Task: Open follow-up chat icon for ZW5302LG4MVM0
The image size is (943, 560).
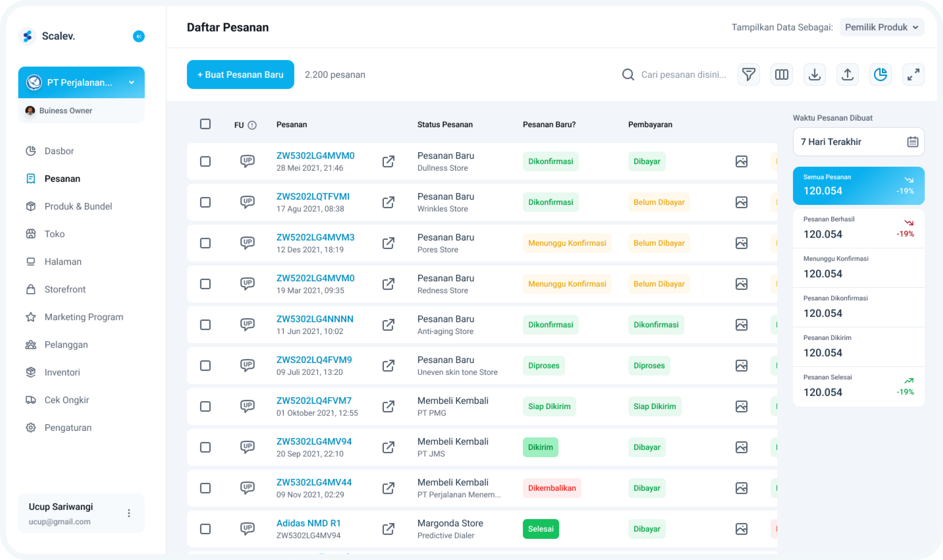Action: click(x=248, y=161)
